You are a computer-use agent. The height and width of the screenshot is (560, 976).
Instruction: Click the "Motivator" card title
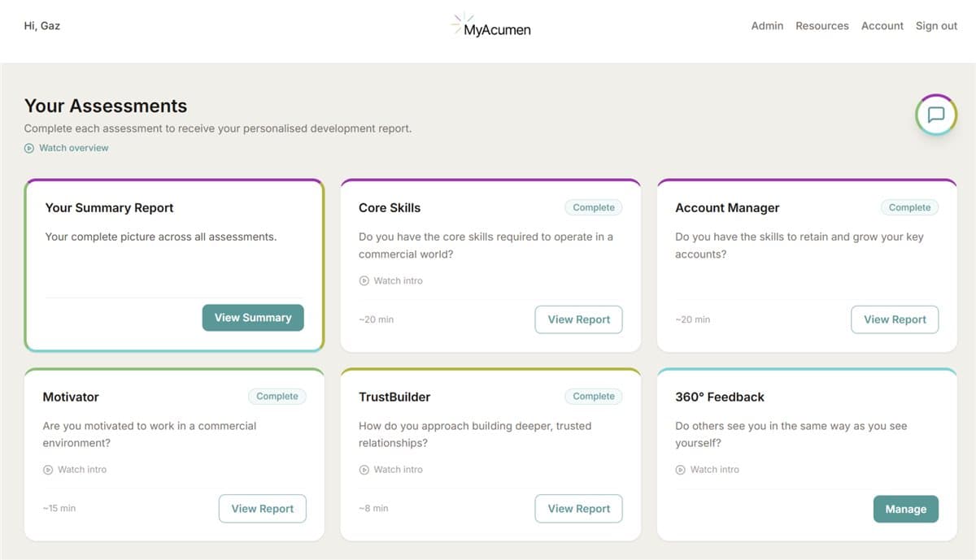(x=71, y=397)
